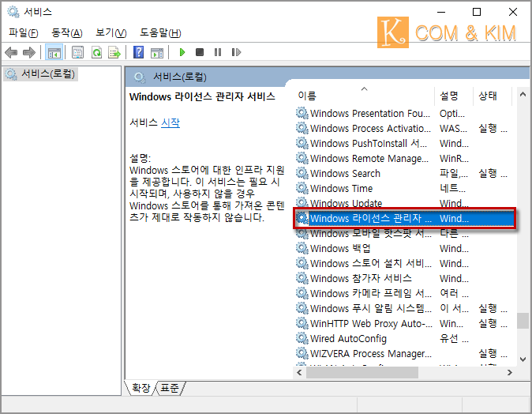This screenshot has width=532, height=414.
Task: Switch to the 표준 tab
Action: tap(169, 388)
